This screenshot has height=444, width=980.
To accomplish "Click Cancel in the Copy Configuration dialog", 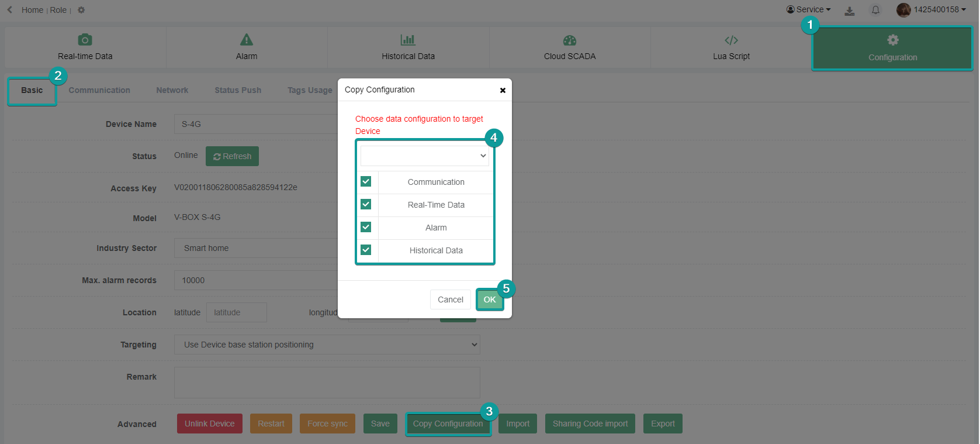I will click(451, 300).
